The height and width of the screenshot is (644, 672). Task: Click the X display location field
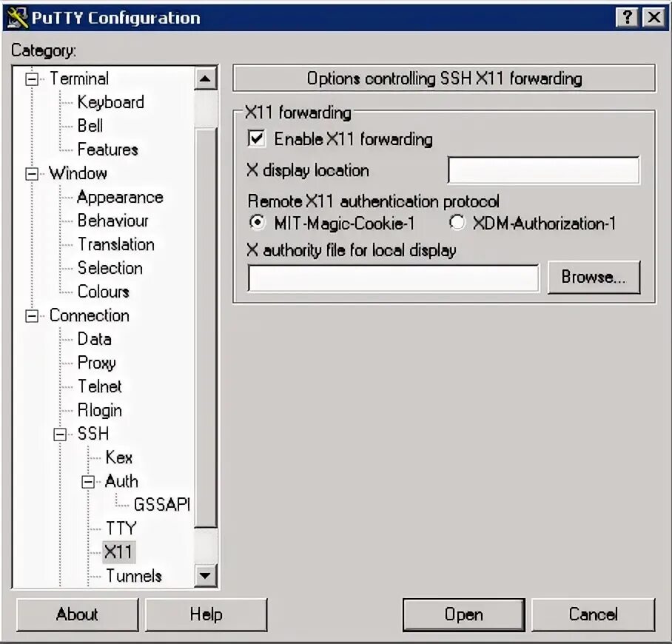[544, 170]
